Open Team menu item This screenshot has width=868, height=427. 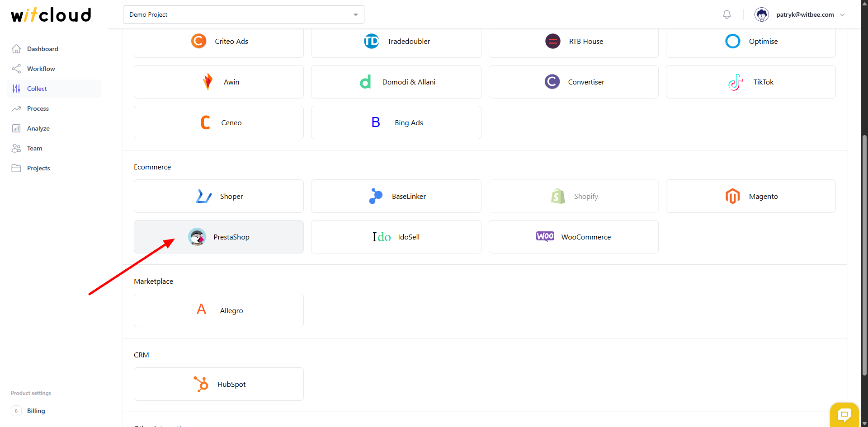click(54, 148)
